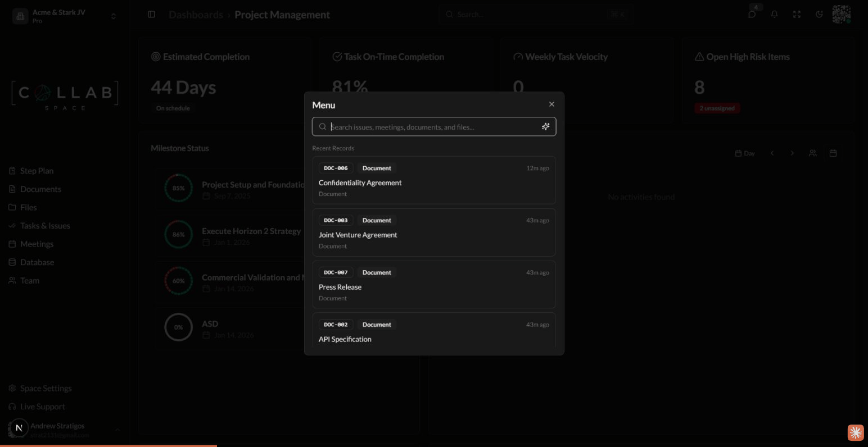
Task: Collapse the sidebar with the panel toggle
Action: point(151,14)
